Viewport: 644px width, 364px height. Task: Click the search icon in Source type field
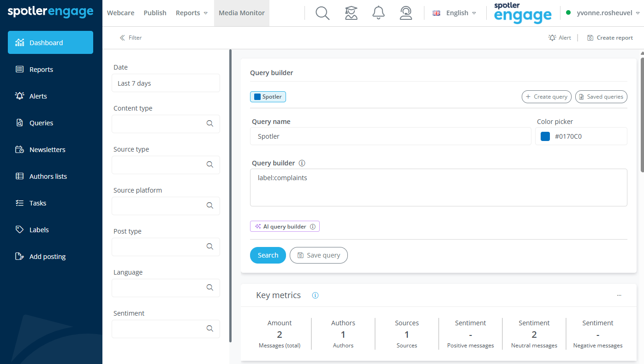pyautogui.click(x=210, y=164)
